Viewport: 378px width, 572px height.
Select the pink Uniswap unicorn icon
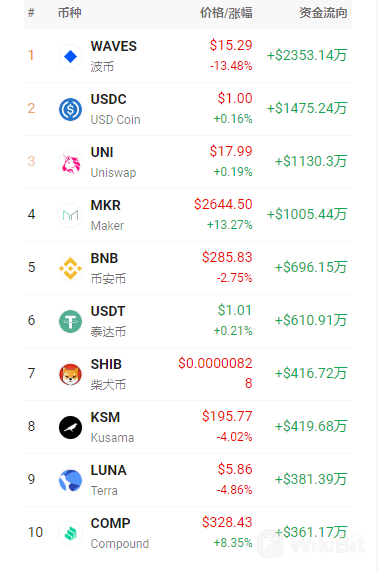[70, 162]
